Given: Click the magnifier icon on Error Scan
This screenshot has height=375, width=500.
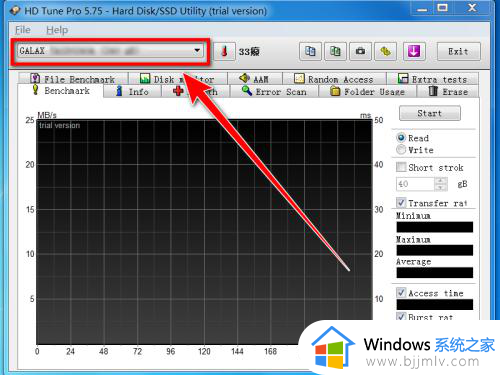Looking at the screenshot, I should [x=247, y=90].
